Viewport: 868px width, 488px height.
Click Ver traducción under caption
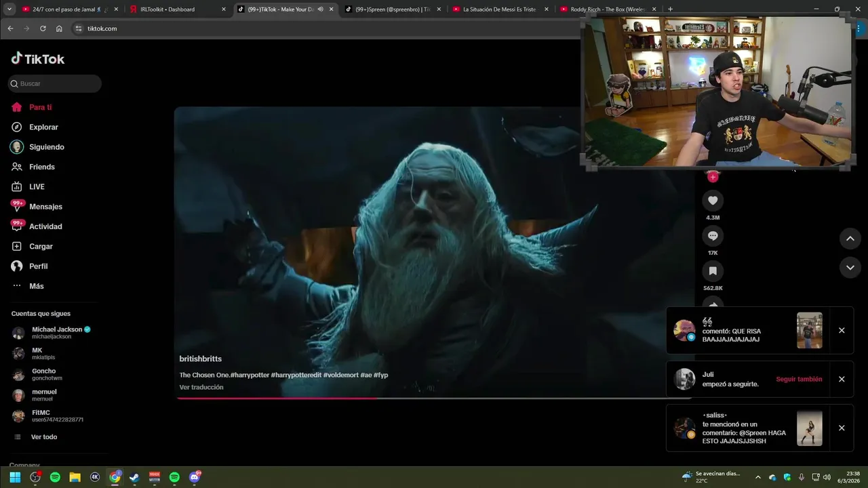(201, 387)
